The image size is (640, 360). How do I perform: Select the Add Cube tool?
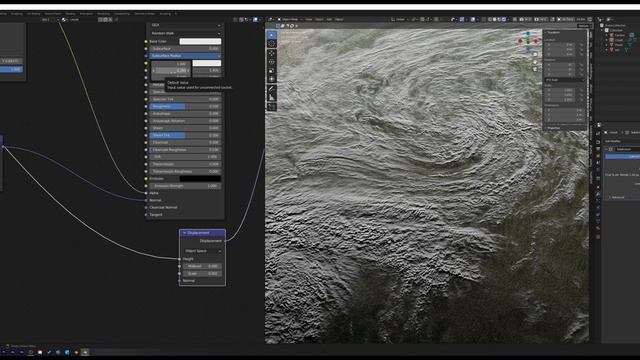pos(271,107)
